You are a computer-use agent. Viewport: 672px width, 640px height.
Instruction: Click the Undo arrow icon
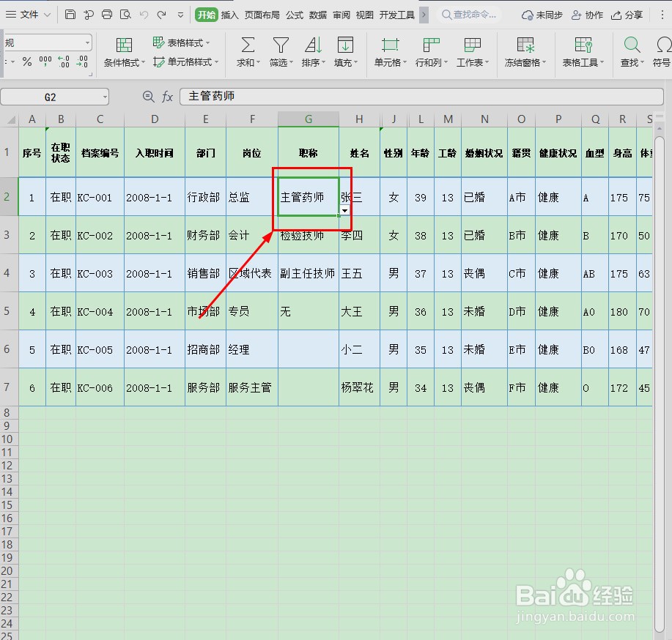144,15
